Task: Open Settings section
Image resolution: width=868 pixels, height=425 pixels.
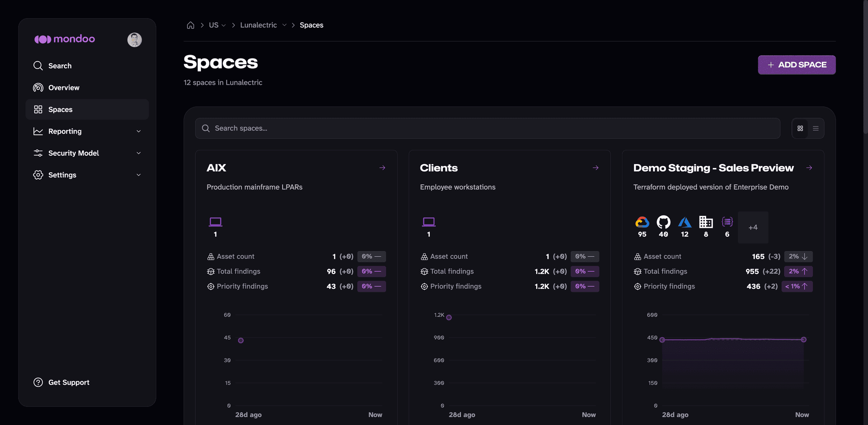Action: (x=87, y=175)
